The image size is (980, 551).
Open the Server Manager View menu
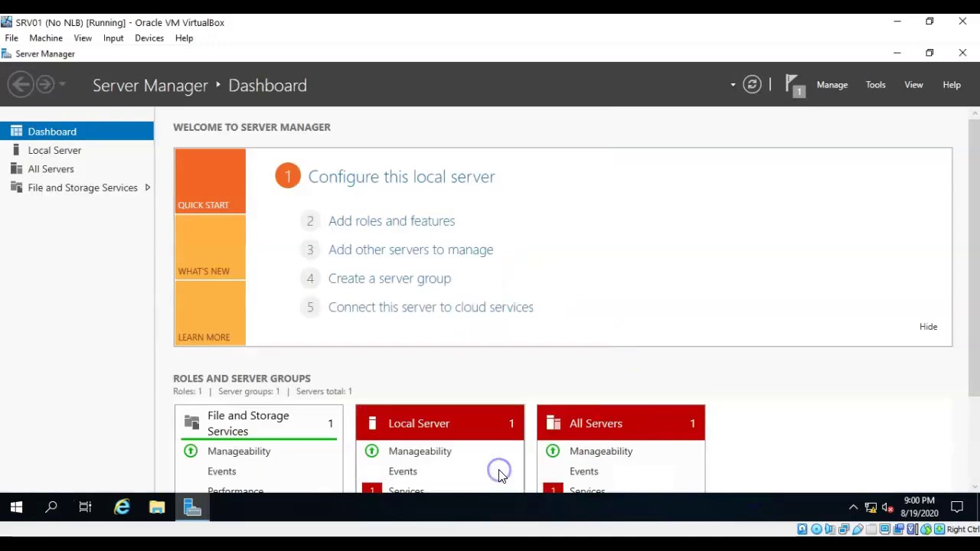click(913, 85)
